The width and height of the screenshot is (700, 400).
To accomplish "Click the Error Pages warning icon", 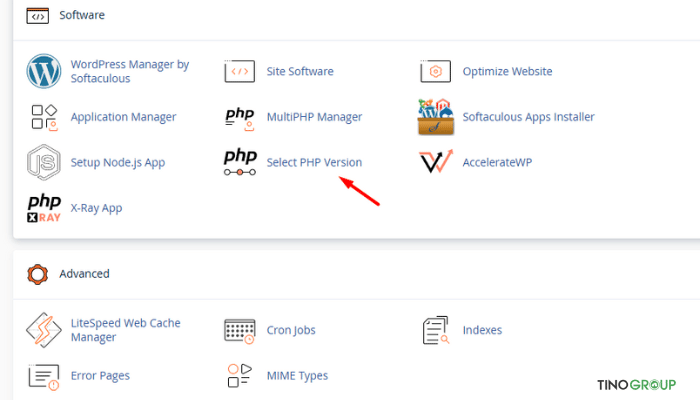I will click(x=44, y=377).
